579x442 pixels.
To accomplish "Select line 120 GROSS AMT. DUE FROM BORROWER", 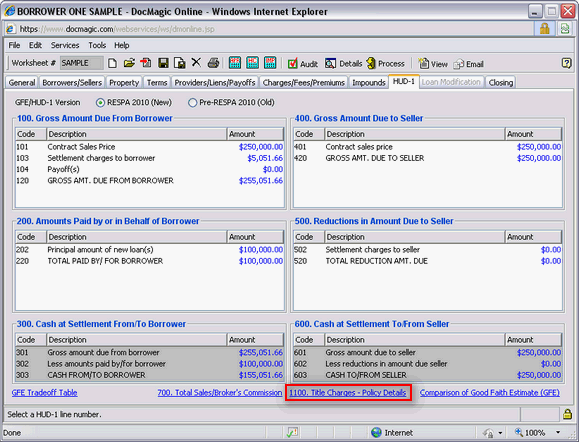I will [x=150, y=181].
